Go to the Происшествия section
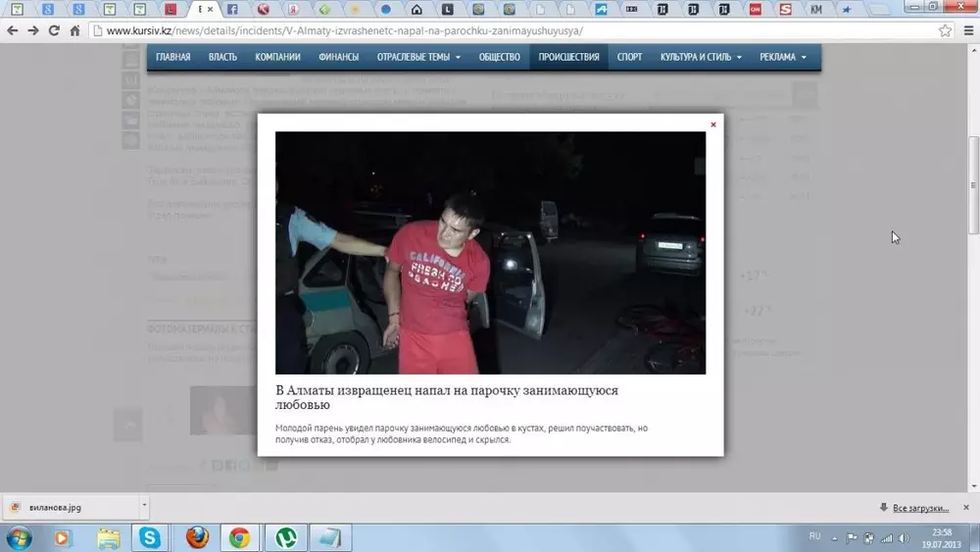980x552 pixels. coord(568,57)
